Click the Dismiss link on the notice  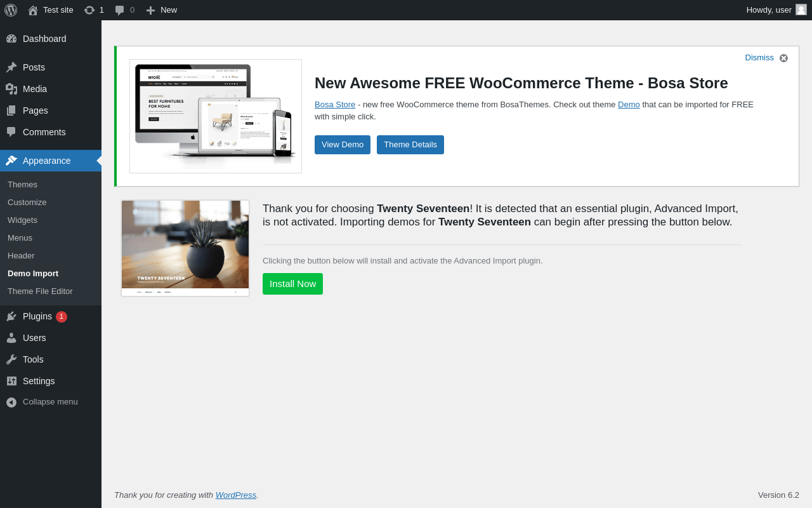click(x=759, y=58)
